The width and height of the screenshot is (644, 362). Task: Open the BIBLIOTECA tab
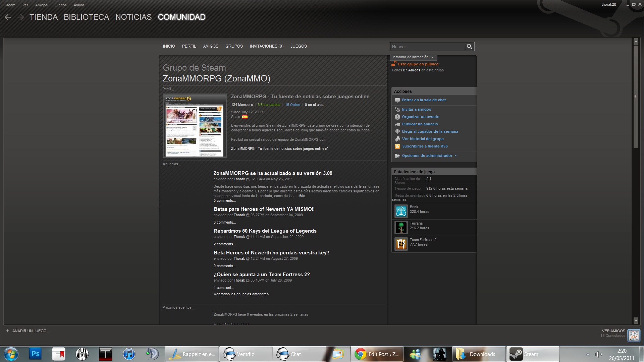(86, 17)
